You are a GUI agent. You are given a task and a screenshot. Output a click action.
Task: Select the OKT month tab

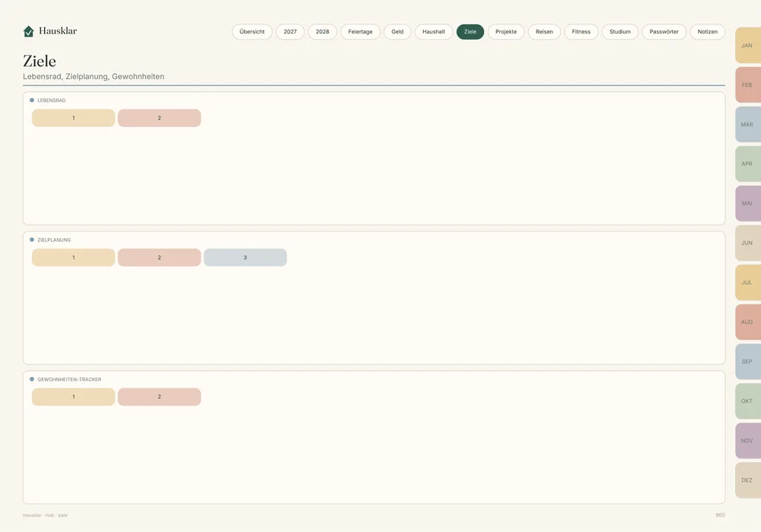point(748,401)
